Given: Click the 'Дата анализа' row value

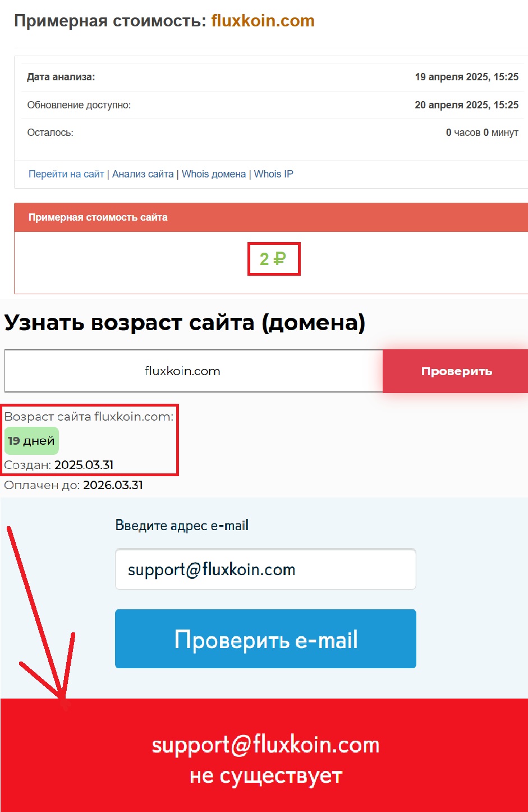Looking at the screenshot, I should click(x=467, y=77).
